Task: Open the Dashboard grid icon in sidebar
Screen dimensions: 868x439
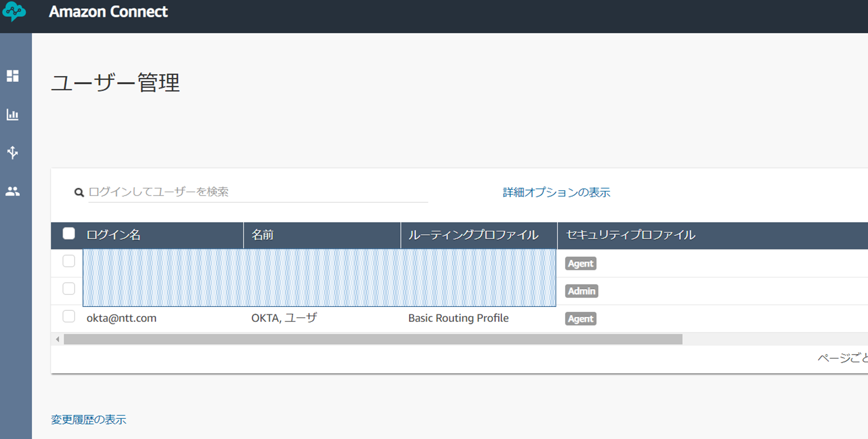Action: click(13, 76)
